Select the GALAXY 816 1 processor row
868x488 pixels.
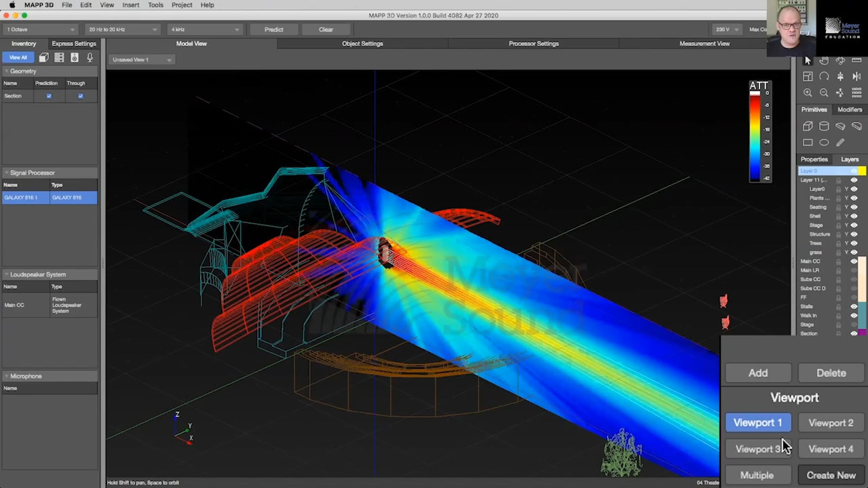[50, 197]
